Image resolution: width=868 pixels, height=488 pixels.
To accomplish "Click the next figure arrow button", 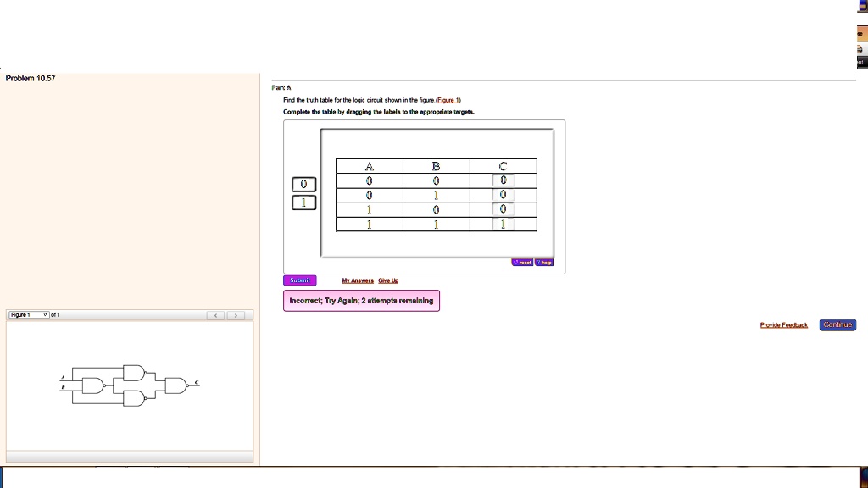I will tap(236, 313).
